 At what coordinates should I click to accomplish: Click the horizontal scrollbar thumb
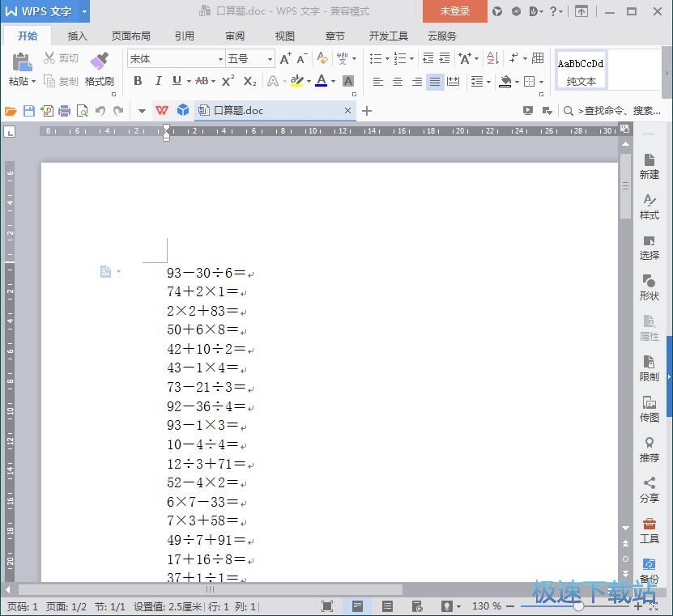(x=211, y=590)
